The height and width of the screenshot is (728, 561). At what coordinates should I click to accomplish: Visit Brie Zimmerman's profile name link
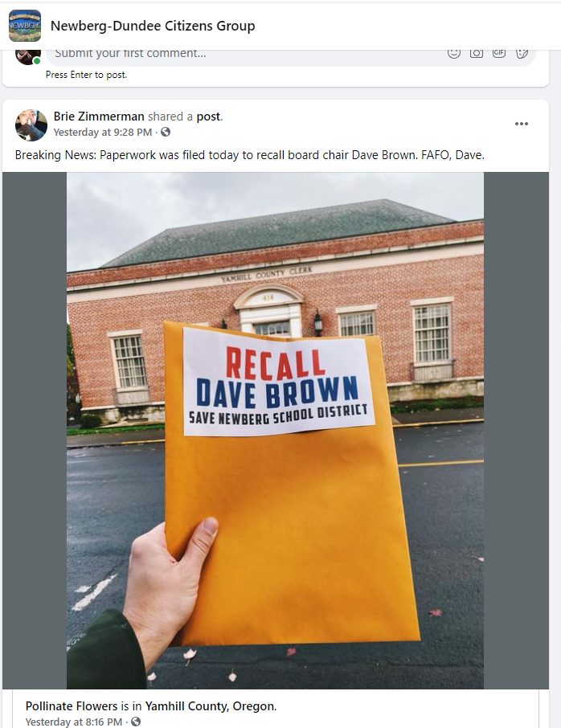tap(99, 116)
